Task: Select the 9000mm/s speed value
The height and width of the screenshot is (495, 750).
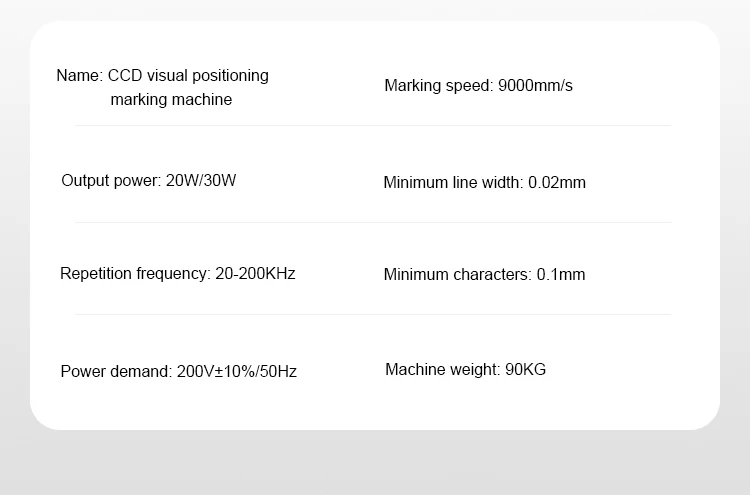Action: tap(535, 85)
